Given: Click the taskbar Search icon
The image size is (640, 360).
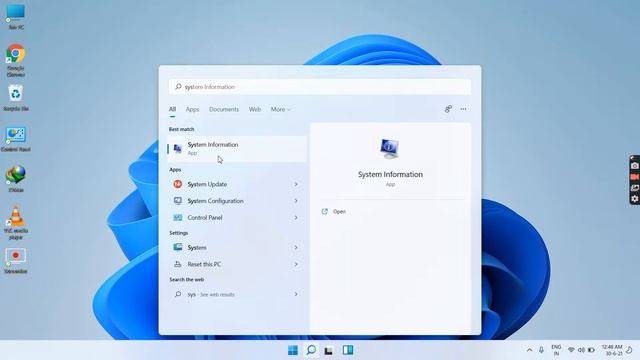Looking at the screenshot, I should pos(311,350).
